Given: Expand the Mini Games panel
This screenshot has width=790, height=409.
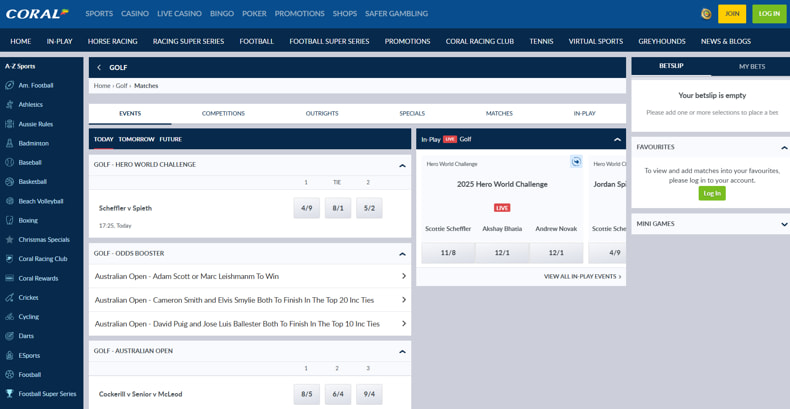Looking at the screenshot, I should pyautogui.click(x=784, y=224).
